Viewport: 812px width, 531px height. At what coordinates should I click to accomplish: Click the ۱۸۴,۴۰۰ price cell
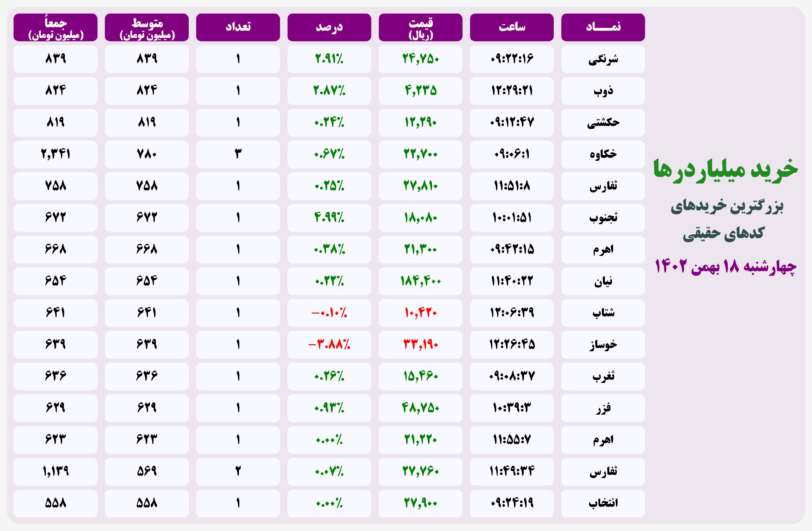tap(420, 281)
